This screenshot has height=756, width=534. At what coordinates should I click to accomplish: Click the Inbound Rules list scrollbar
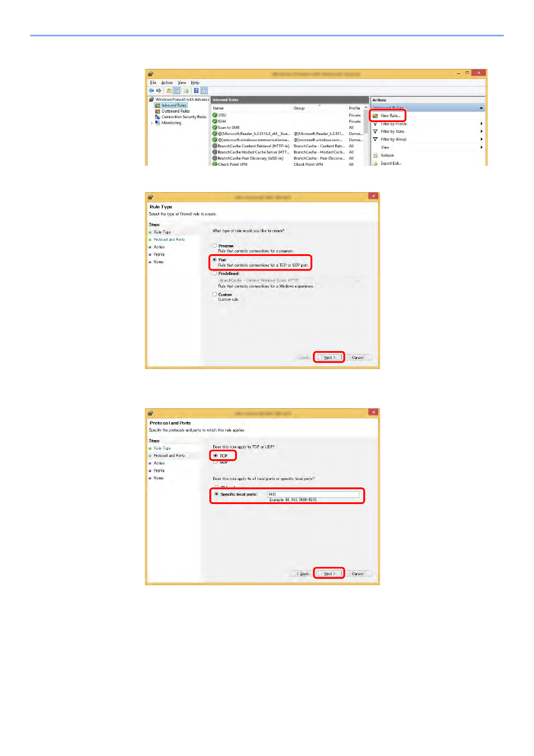pos(366,134)
